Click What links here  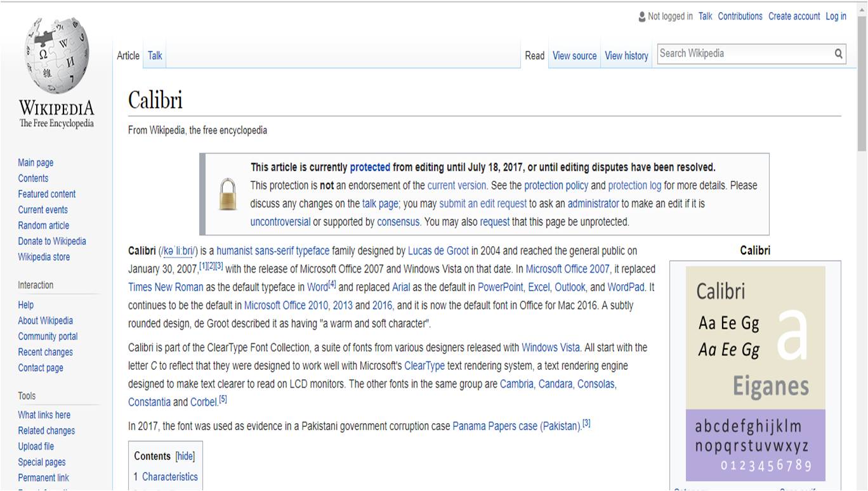point(44,415)
